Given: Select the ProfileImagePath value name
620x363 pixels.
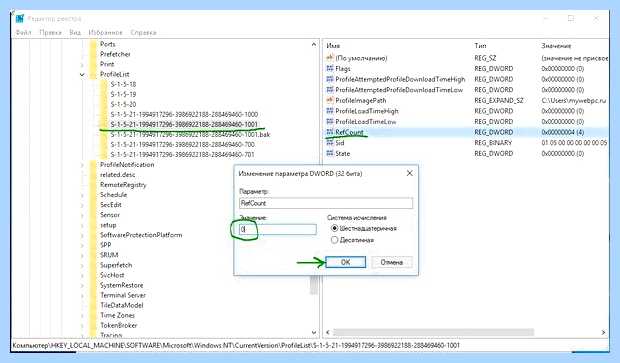Looking at the screenshot, I should (361, 100).
